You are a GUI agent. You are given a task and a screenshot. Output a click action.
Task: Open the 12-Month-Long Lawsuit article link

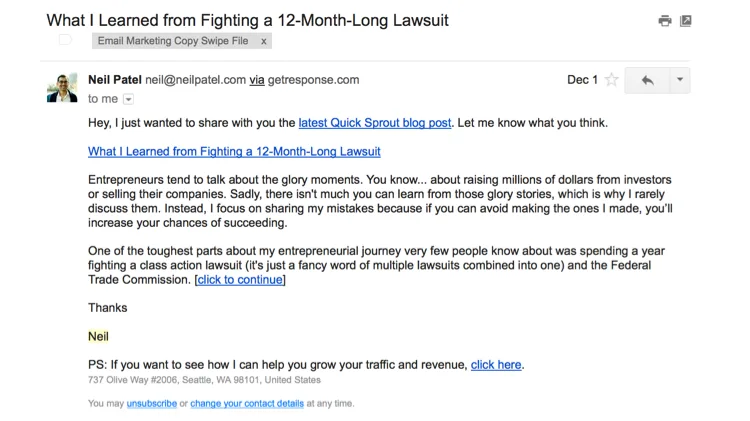[241, 151]
